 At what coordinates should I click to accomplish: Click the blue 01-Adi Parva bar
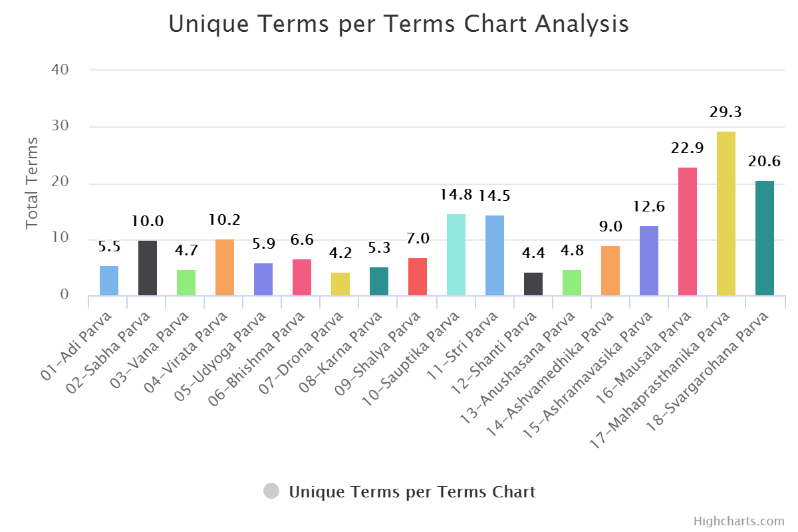[x=109, y=281]
